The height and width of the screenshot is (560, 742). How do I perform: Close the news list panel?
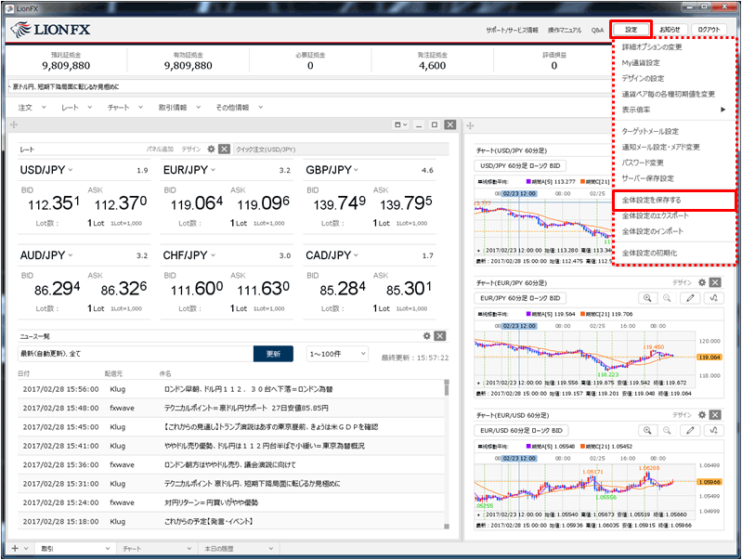440,336
